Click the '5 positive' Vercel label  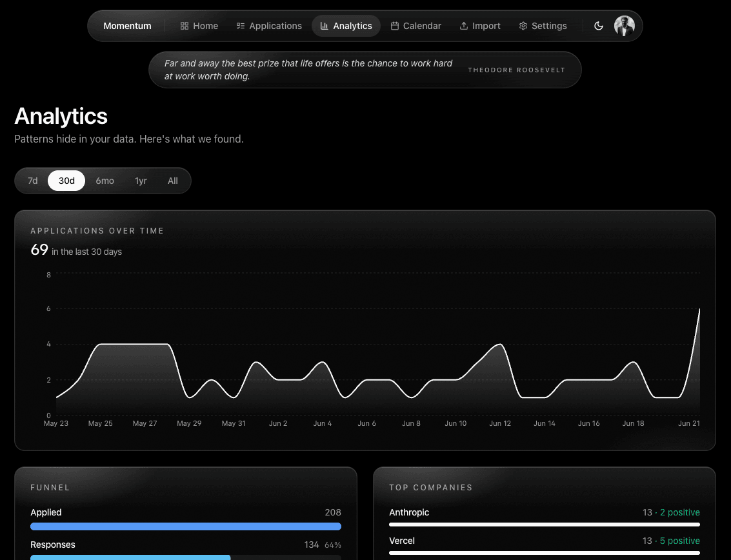(x=680, y=541)
